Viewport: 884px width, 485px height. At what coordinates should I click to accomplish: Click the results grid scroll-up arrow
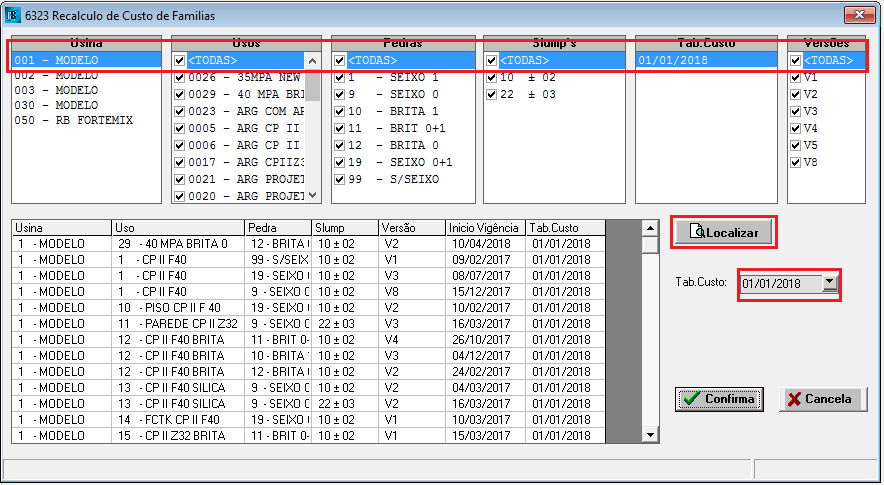pyautogui.click(x=651, y=228)
